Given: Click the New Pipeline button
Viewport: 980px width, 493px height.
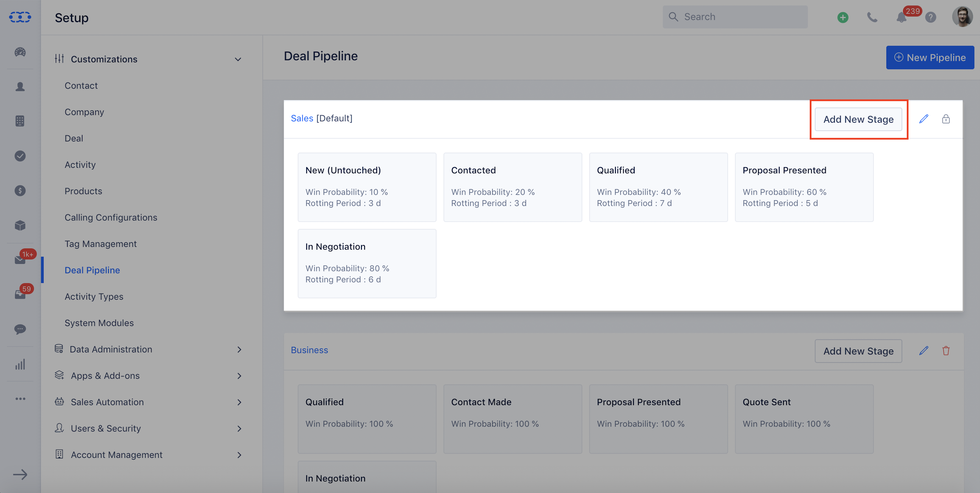Looking at the screenshot, I should pos(930,58).
